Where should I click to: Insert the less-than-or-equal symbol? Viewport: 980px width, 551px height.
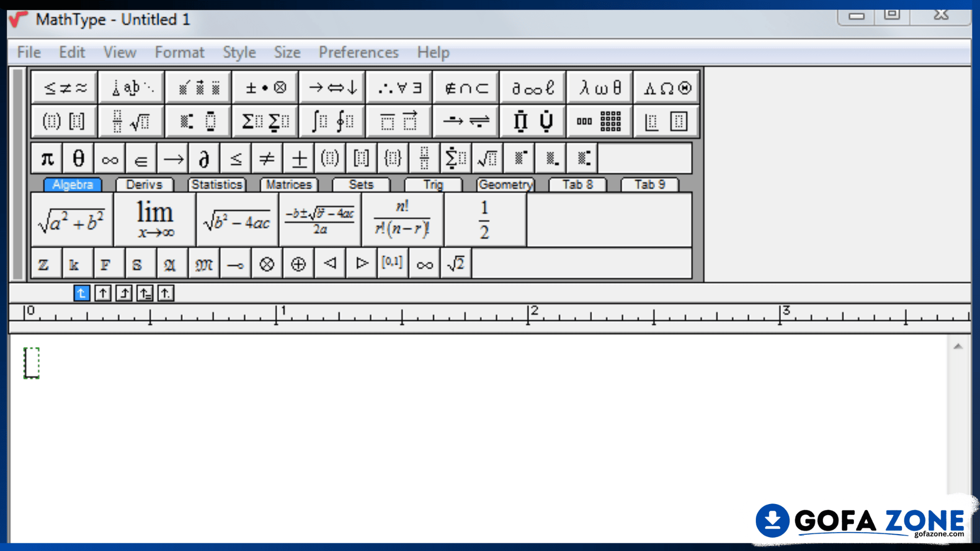235,159
